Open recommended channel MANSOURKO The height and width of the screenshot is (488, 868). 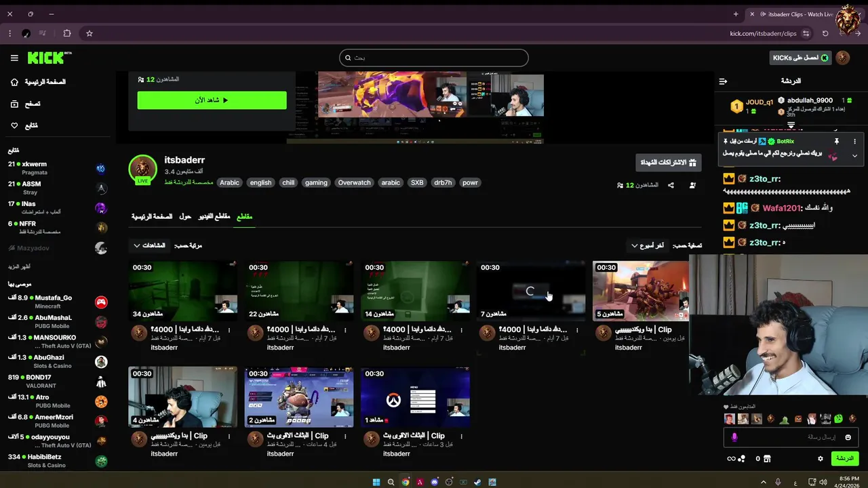(57, 342)
